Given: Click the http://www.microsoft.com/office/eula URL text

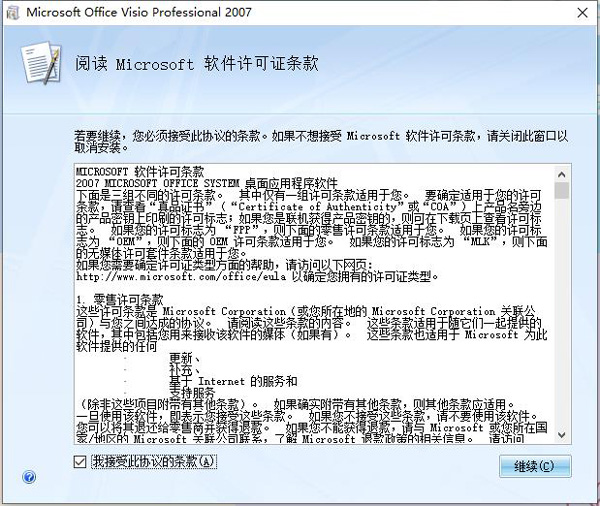Looking at the screenshot, I should click(x=181, y=276).
